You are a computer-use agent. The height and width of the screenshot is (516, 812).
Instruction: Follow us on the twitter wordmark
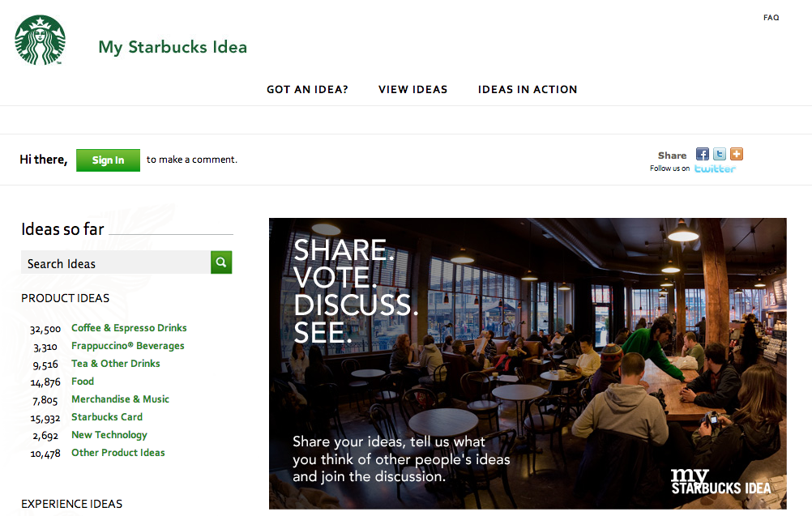(715, 168)
